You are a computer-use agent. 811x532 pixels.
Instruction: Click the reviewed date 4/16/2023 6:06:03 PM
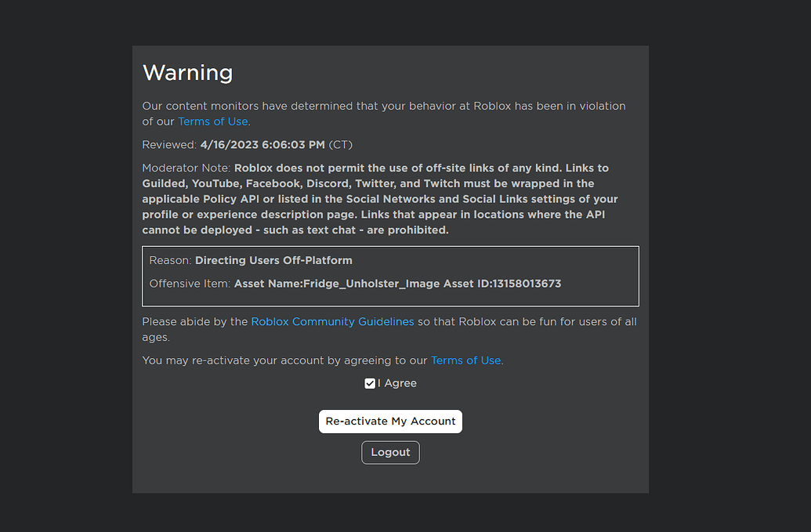point(262,145)
